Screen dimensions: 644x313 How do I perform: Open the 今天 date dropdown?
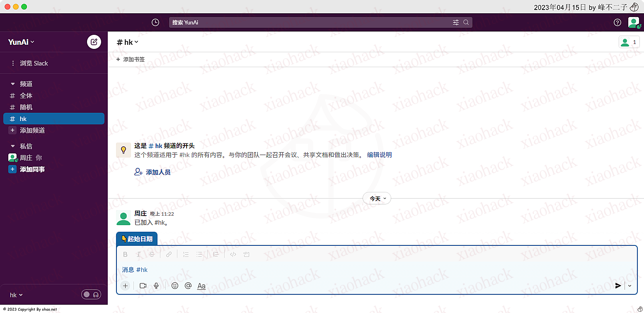[377, 199]
